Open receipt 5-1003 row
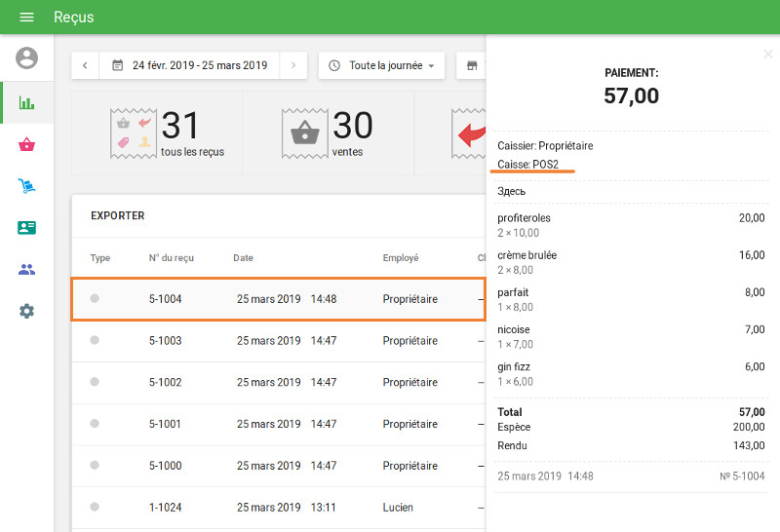Image resolution: width=780 pixels, height=532 pixels. pyautogui.click(x=278, y=341)
